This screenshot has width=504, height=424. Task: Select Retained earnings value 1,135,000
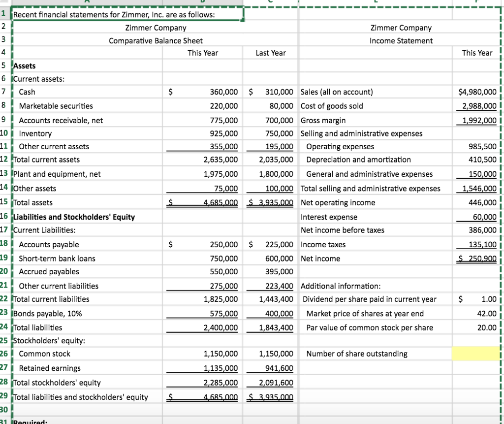click(x=220, y=368)
